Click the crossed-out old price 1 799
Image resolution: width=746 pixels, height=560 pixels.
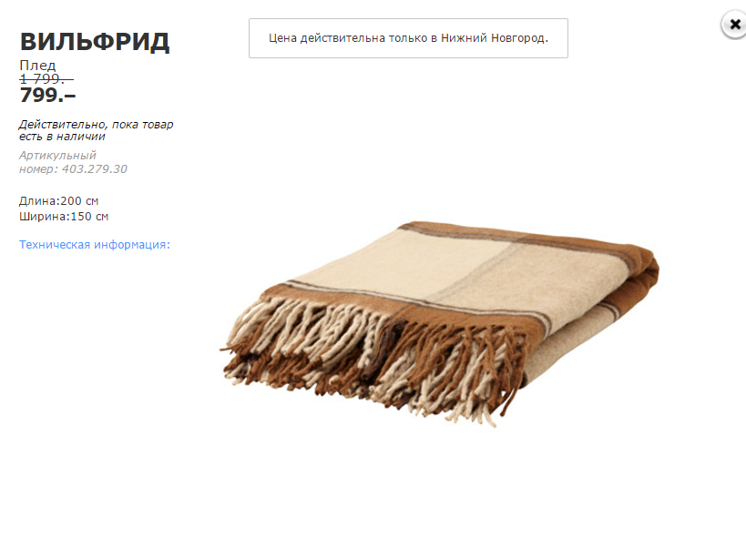pos(46,78)
